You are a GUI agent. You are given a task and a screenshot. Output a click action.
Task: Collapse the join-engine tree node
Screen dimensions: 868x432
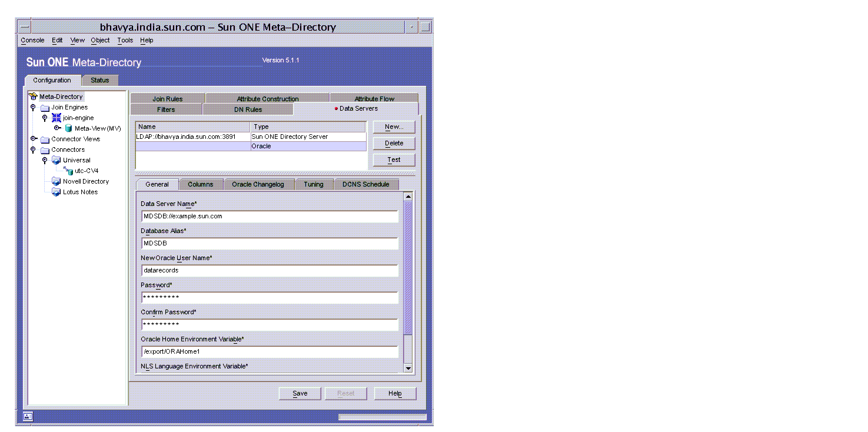[45, 118]
